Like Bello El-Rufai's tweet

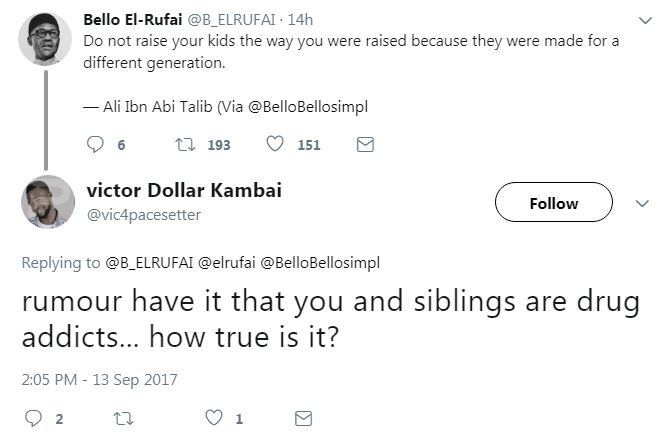[x=275, y=145]
